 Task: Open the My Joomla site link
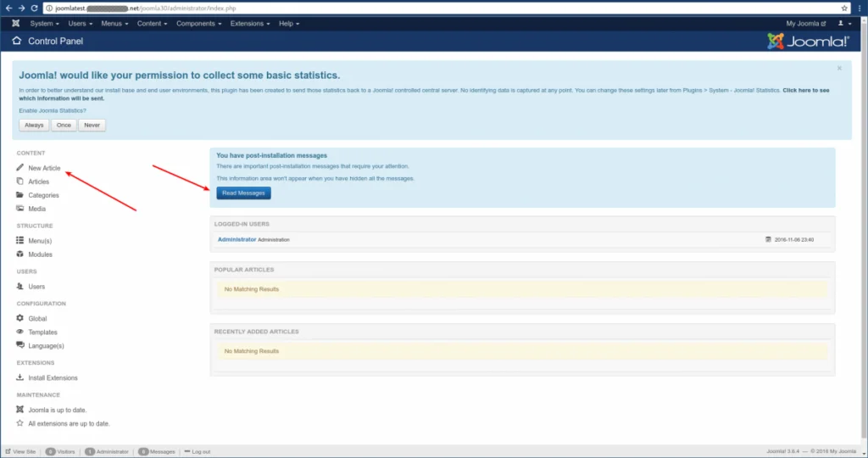coord(806,23)
